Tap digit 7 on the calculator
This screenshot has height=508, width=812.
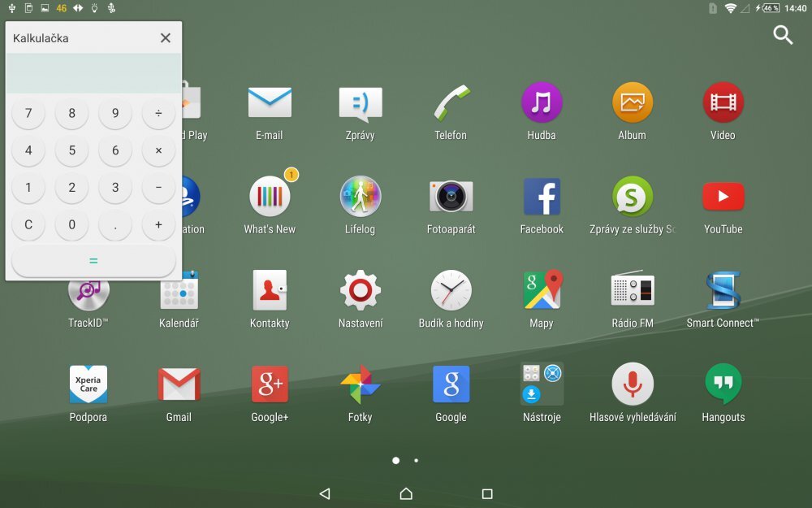click(28, 113)
